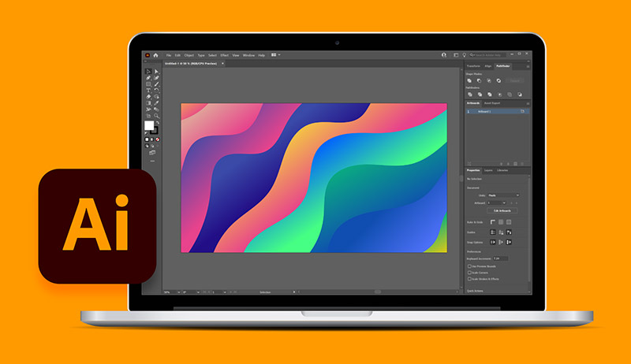Toggle Scale Strokes & Effects checkbox
This screenshot has width=631, height=364.
[469, 279]
